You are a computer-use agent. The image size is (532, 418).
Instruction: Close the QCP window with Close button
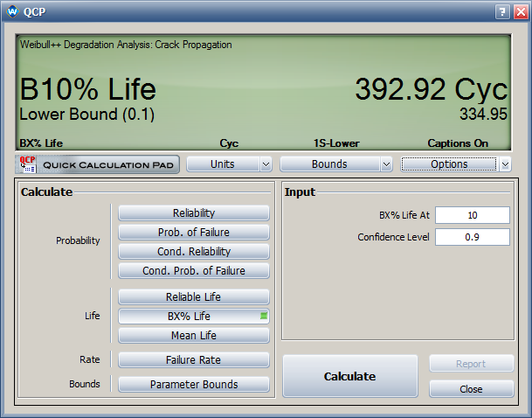471,389
